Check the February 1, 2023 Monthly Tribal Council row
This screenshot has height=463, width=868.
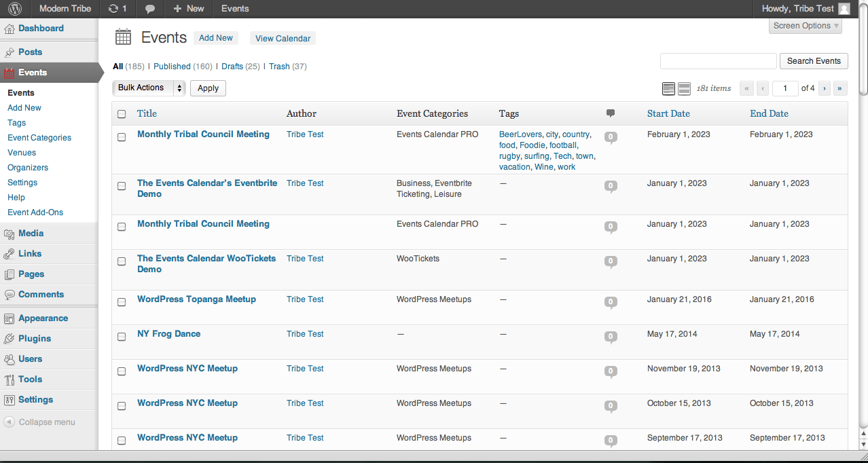pyautogui.click(x=122, y=137)
